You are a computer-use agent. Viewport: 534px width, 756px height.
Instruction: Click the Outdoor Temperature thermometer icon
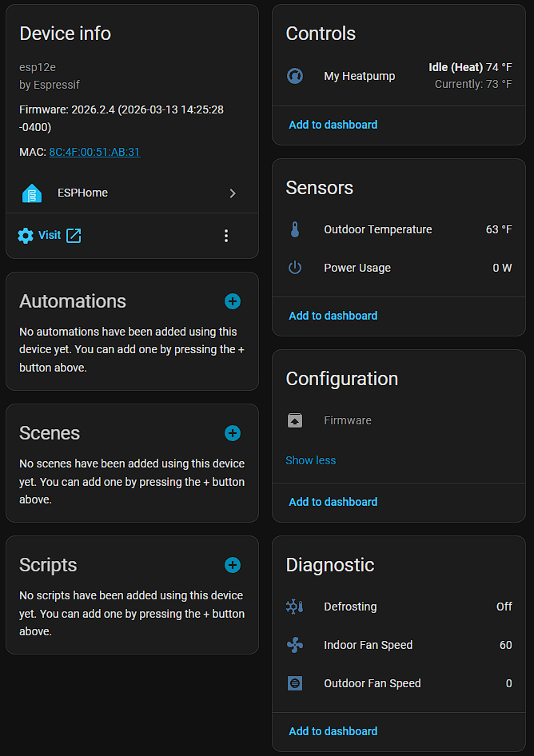pyautogui.click(x=295, y=229)
